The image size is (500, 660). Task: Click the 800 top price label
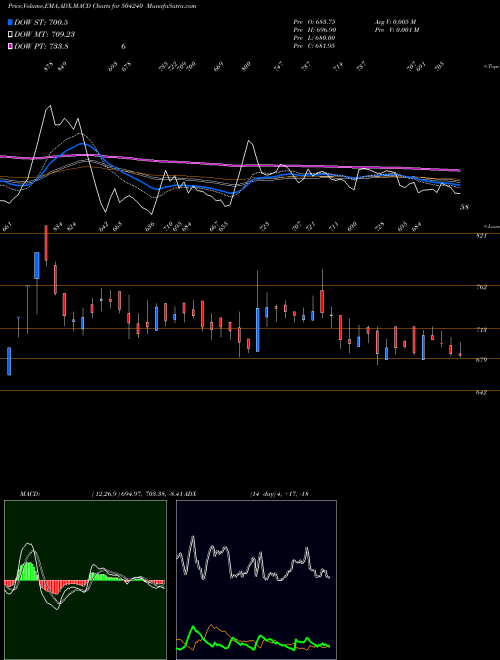coord(246,67)
